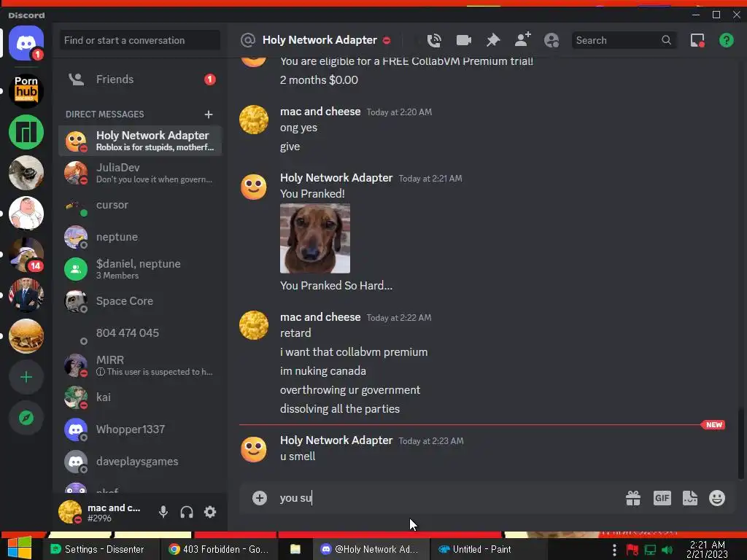
Task: Open Help question mark icon
Action: click(726, 41)
